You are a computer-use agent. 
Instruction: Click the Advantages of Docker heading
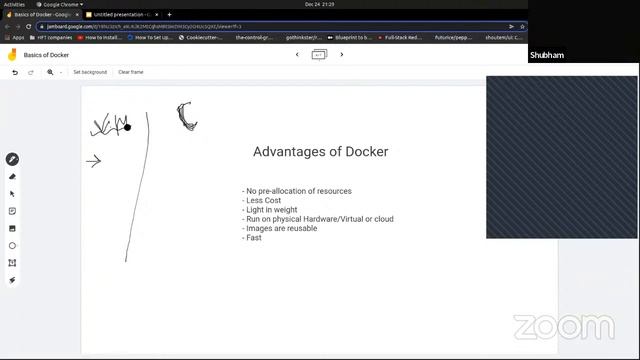[320, 151]
